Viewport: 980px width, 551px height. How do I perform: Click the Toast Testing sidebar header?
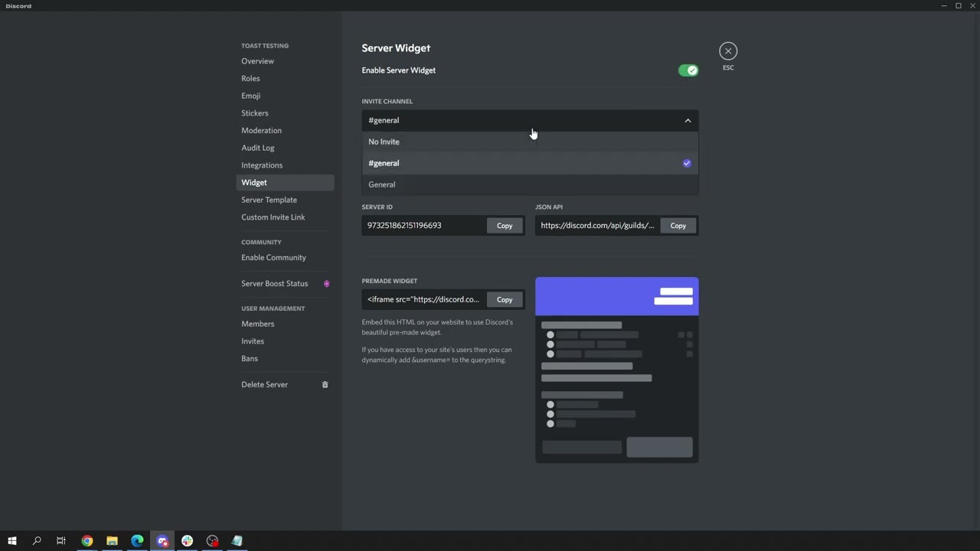point(265,46)
